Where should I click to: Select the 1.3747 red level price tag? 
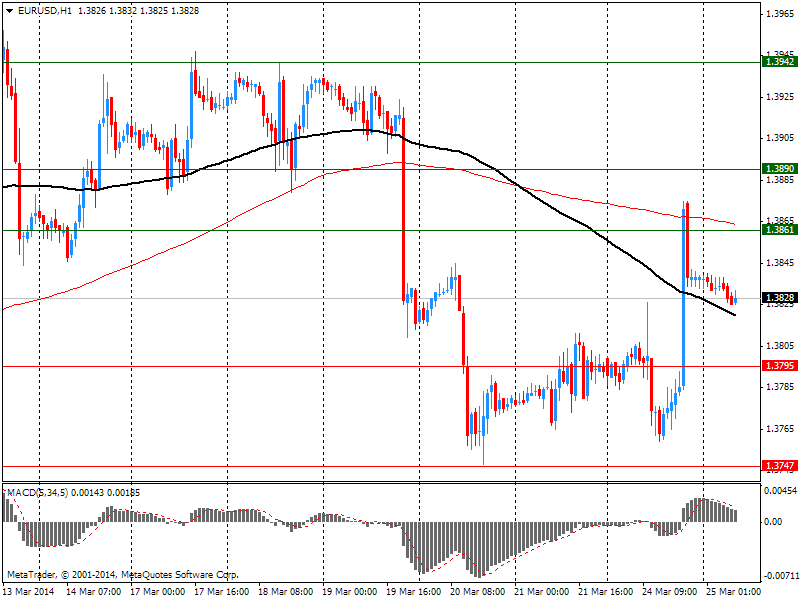[779, 465]
